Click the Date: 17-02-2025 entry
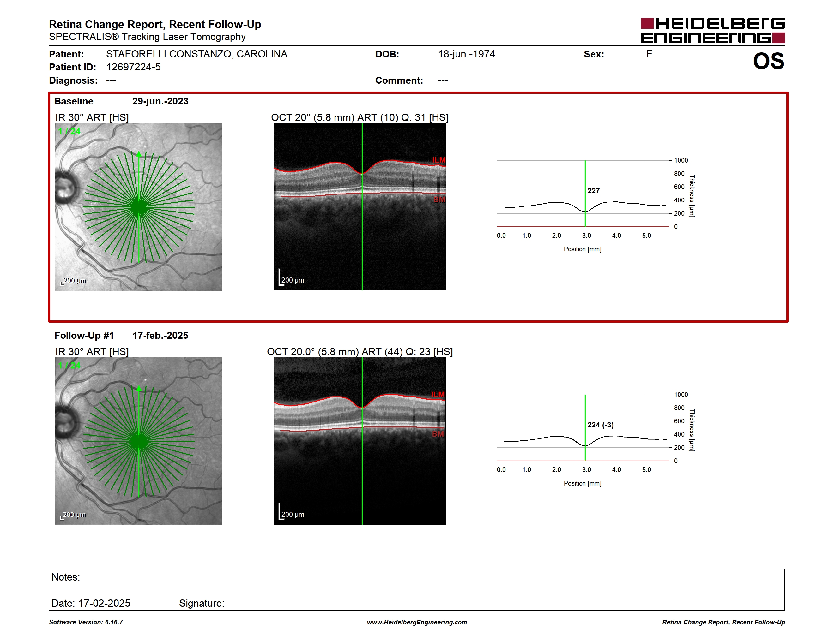Image resolution: width=834 pixels, height=644 pixels. [x=91, y=603]
